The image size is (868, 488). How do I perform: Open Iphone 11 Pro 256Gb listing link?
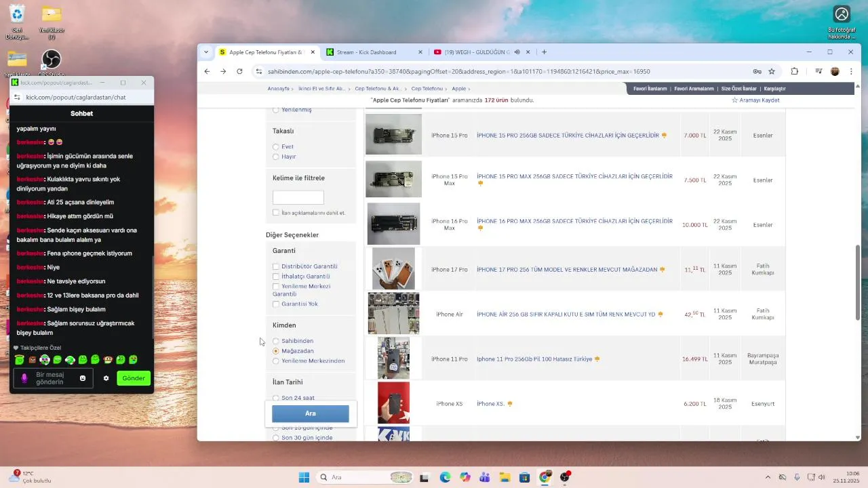coord(534,359)
